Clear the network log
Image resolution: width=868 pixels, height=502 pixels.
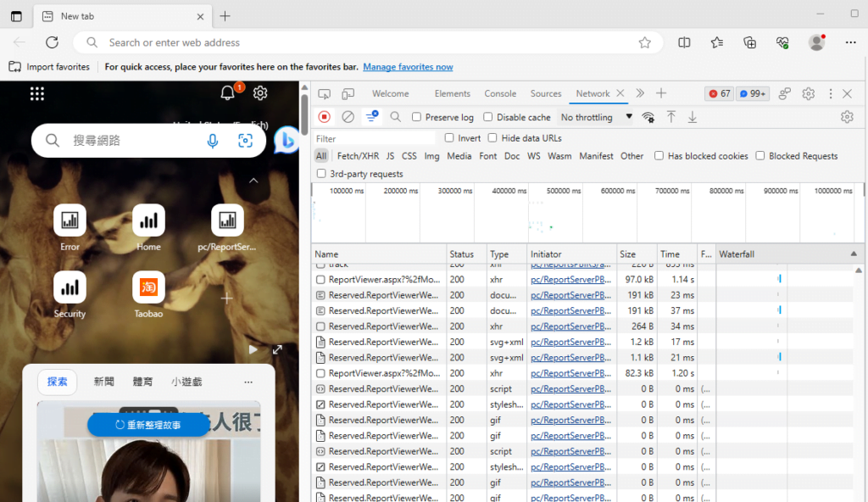point(348,117)
